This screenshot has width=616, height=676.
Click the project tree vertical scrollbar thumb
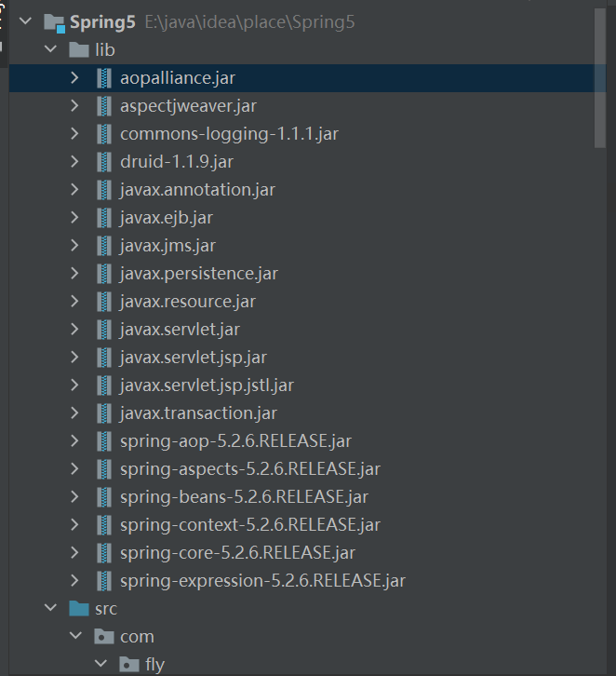pos(600,77)
